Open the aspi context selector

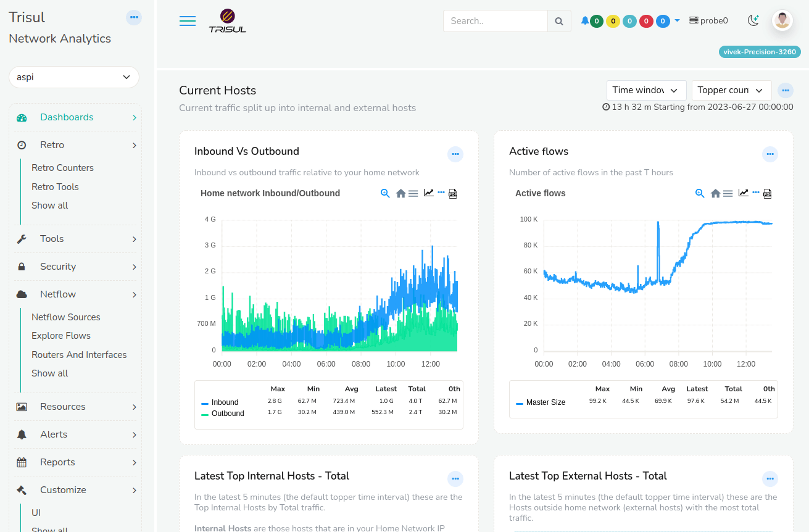pos(74,77)
